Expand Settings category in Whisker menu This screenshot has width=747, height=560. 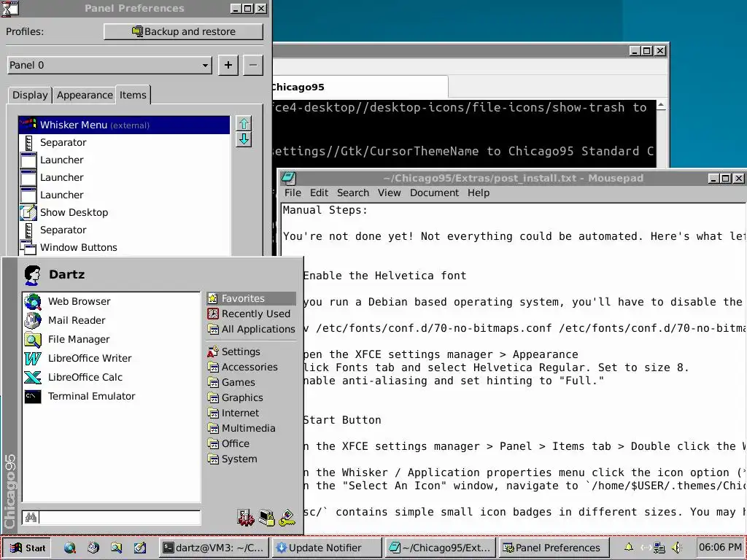pyautogui.click(x=251, y=352)
